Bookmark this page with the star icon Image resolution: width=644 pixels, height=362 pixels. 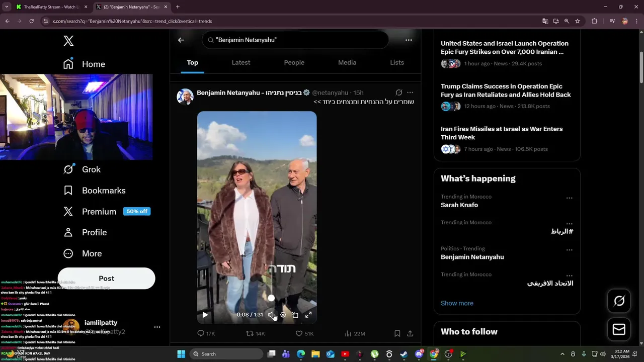[578, 21]
